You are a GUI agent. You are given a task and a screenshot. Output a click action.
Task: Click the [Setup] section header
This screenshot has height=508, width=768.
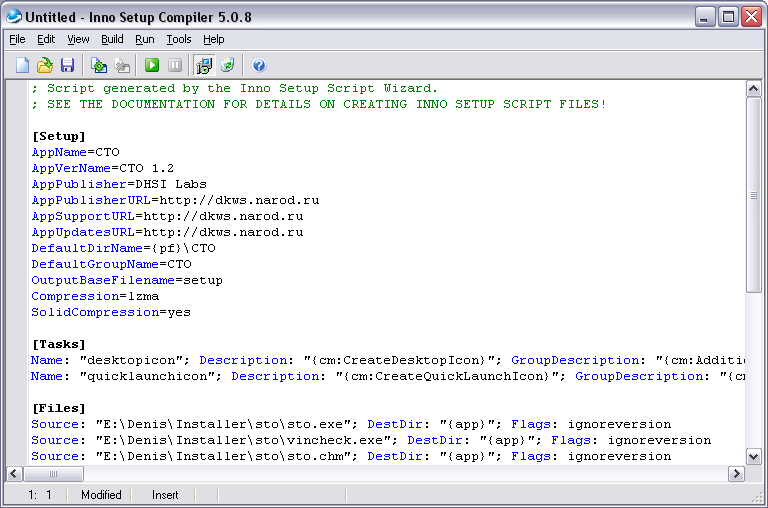(x=59, y=136)
